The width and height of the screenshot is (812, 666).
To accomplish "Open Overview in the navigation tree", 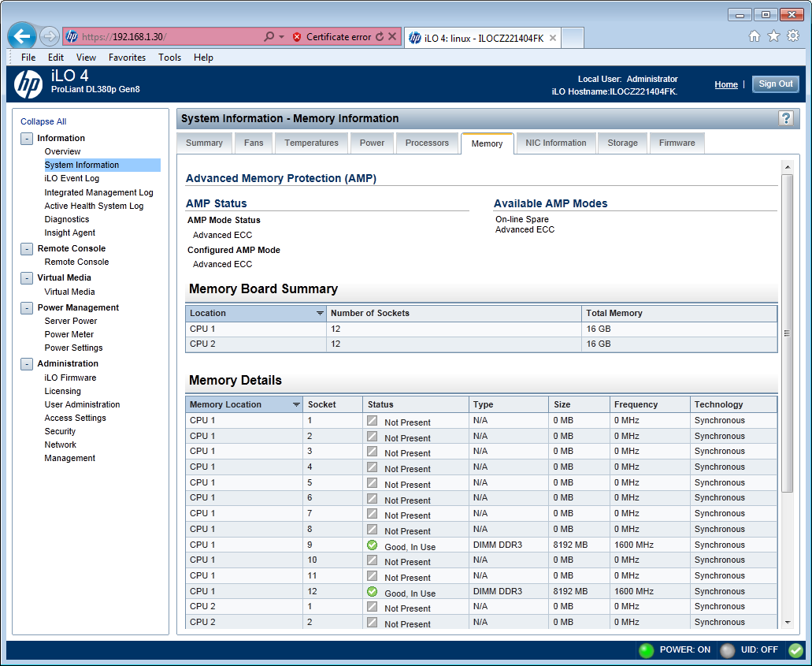I will pos(63,151).
